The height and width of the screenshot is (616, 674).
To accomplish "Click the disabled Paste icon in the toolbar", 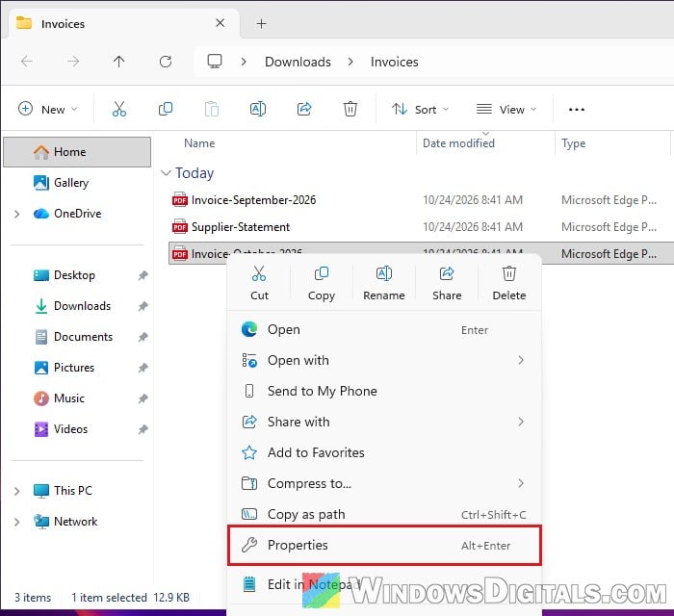I will pyautogui.click(x=212, y=109).
